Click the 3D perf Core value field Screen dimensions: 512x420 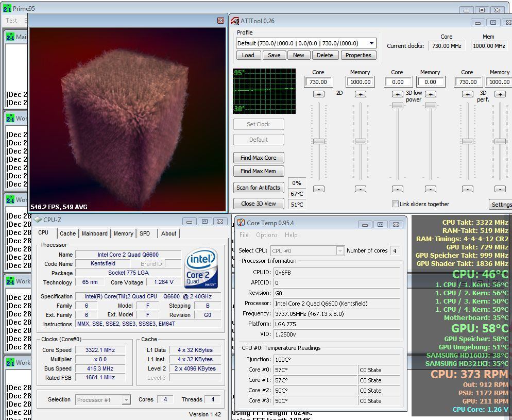468,82
